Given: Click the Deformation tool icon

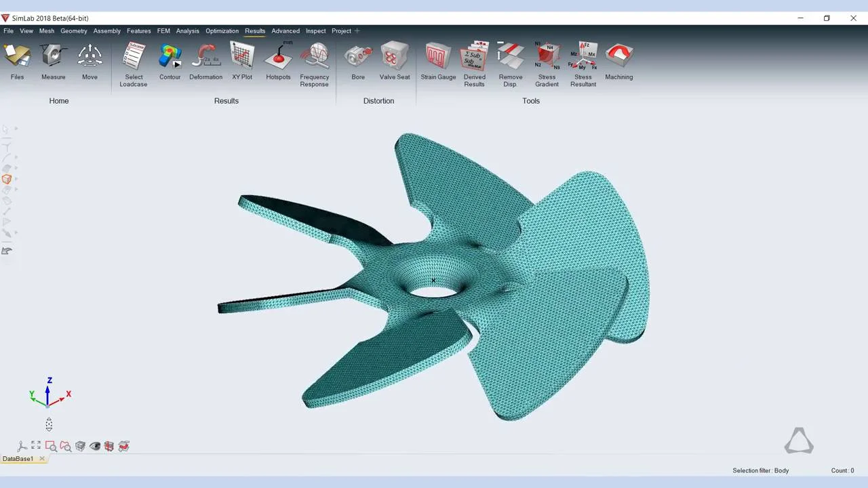Looking at the screenshot, I should 205,57.
